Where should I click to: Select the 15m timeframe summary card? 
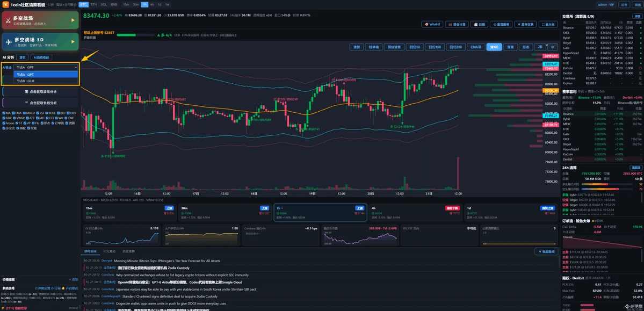129,214
